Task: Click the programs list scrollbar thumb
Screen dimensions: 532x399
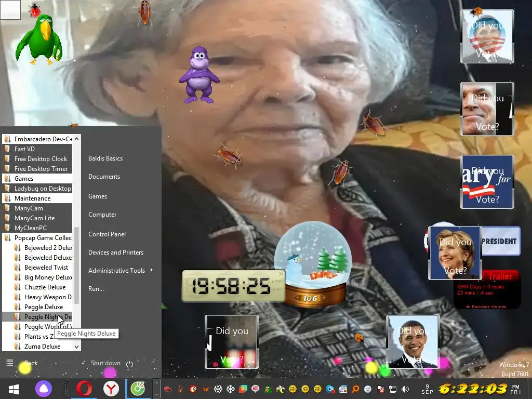Action: click(x=77, y=265)
